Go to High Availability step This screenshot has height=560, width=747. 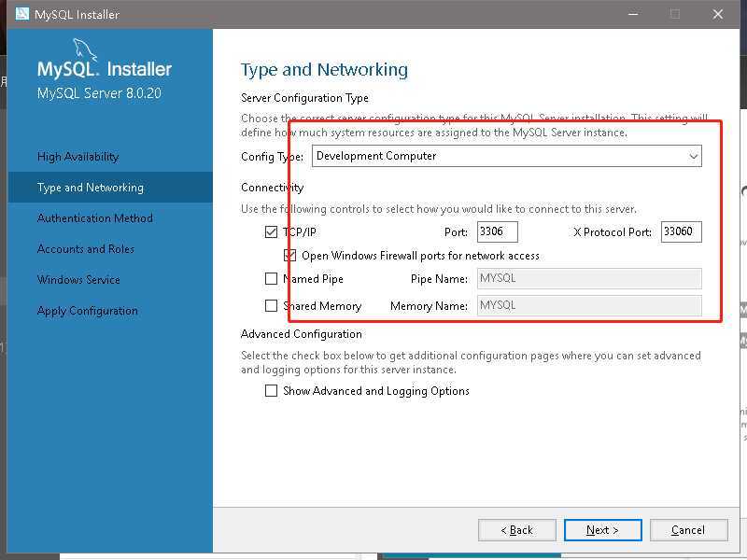[x=78, y=157]
